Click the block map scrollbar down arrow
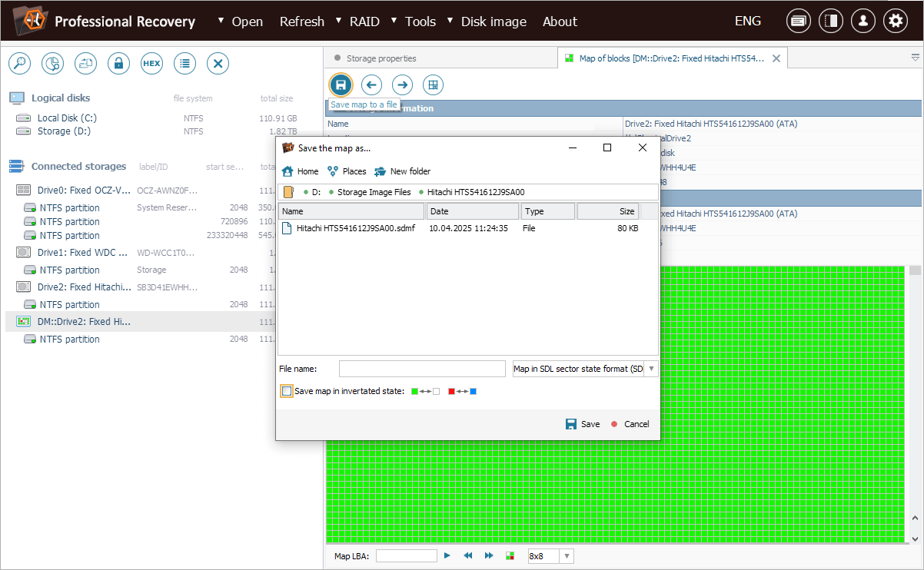 [x=915, y=539]
